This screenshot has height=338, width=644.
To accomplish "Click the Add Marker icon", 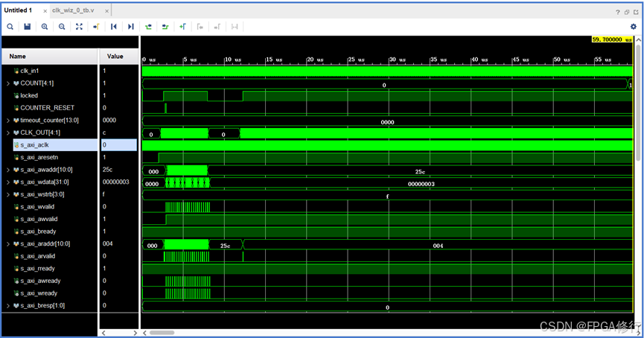I will coord(182,27).
